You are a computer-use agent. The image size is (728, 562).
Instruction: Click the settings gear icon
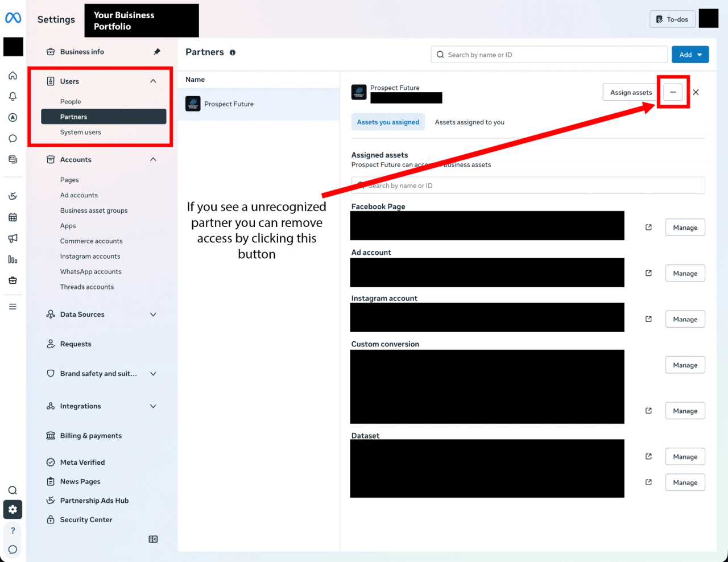(x=13, y=510)
